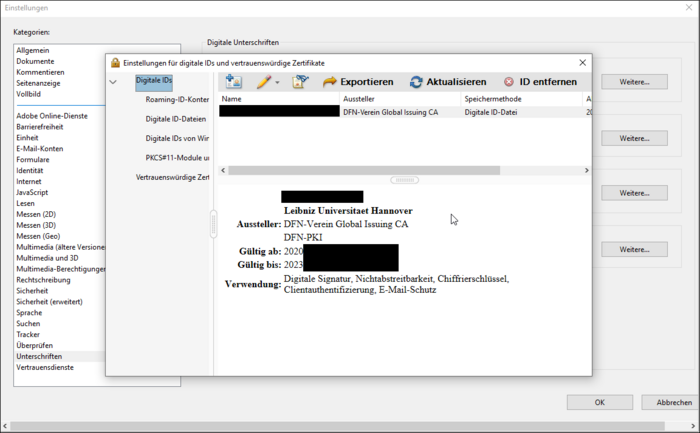Select Digitale IDs von Windows entry
The height and width of the screenshot is (433, 700).
click(x=177, y=138)
